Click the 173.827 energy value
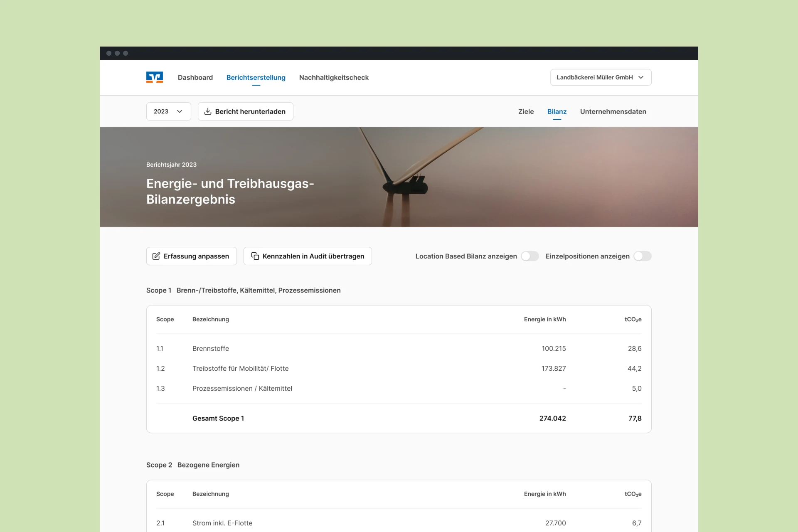 click(554, 368)
